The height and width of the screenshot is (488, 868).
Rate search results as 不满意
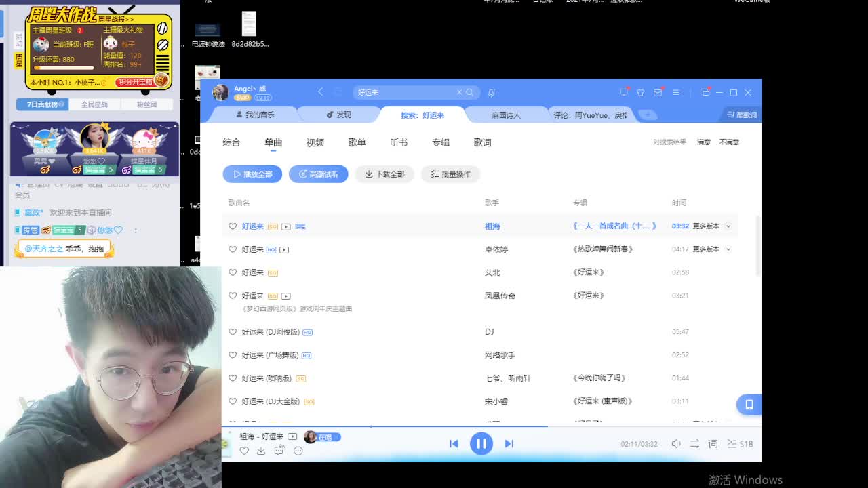[x=729, y=142]
